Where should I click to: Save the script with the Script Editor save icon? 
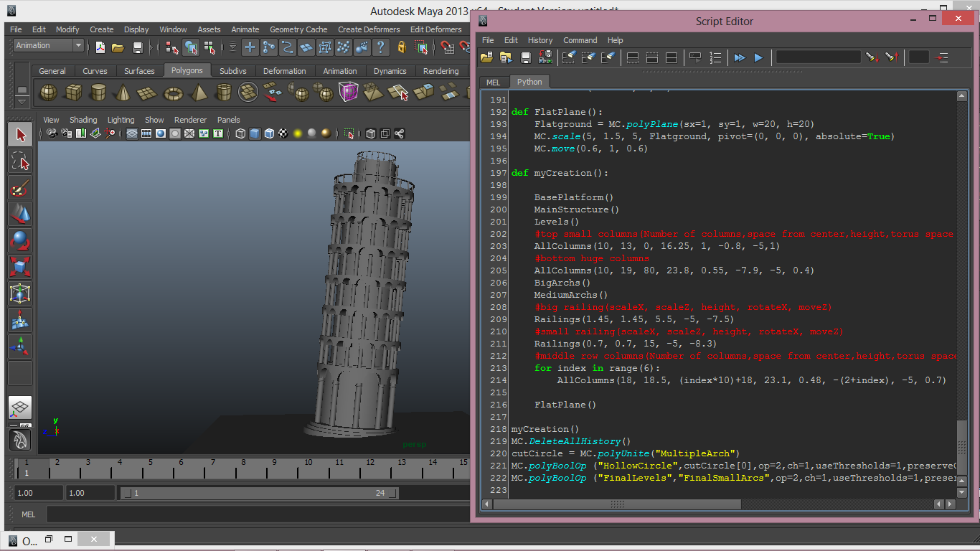[x=525, y=57]
